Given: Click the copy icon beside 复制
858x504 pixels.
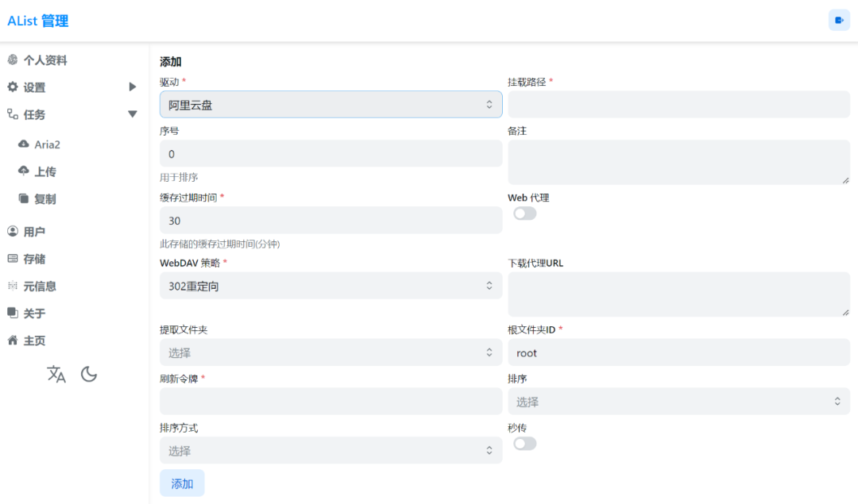Looking at the screenshot, I should point(24,198).
